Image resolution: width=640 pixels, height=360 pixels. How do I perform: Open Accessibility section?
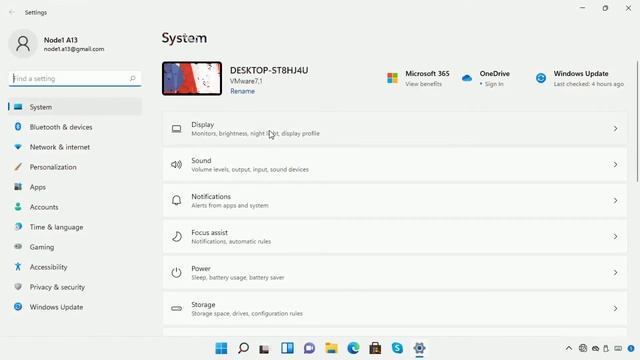click(75, 267)
